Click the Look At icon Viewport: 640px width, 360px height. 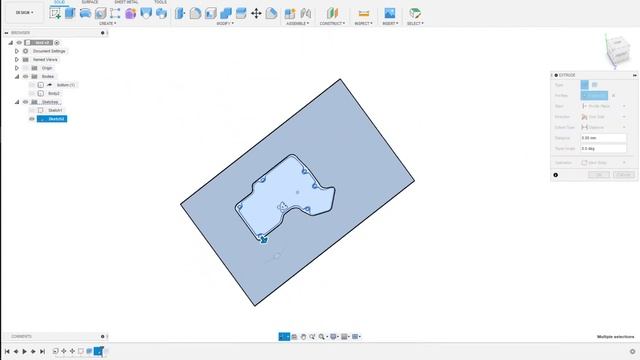pos(294,337)
